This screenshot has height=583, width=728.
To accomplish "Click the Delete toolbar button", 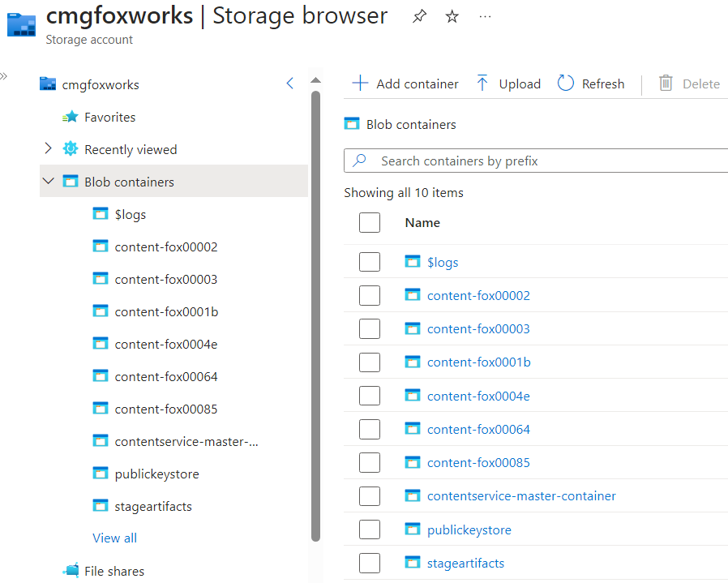I will 689,84.
